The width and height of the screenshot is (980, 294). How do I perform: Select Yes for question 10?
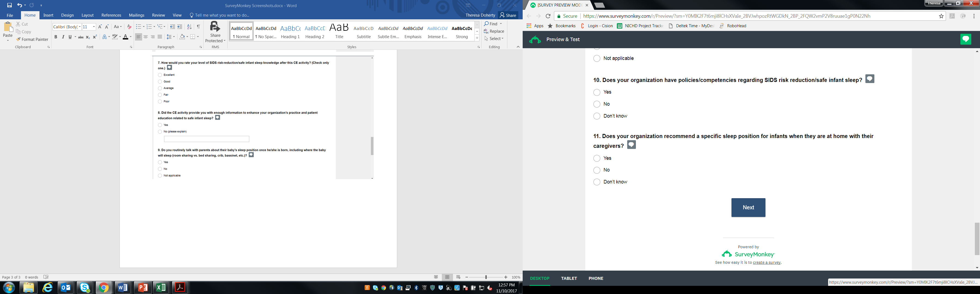pyautogui.click(x=597, y=93)
